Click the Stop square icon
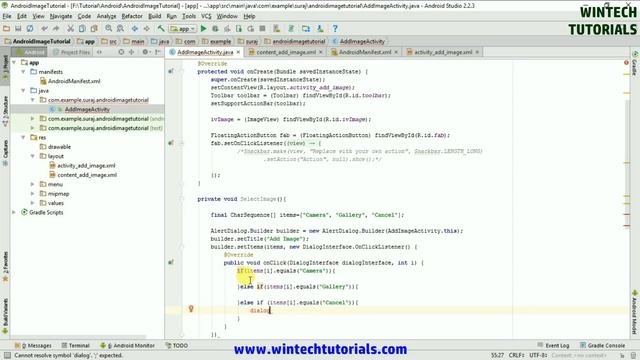Screen dimensions: 640x360 tap(262, 29)
